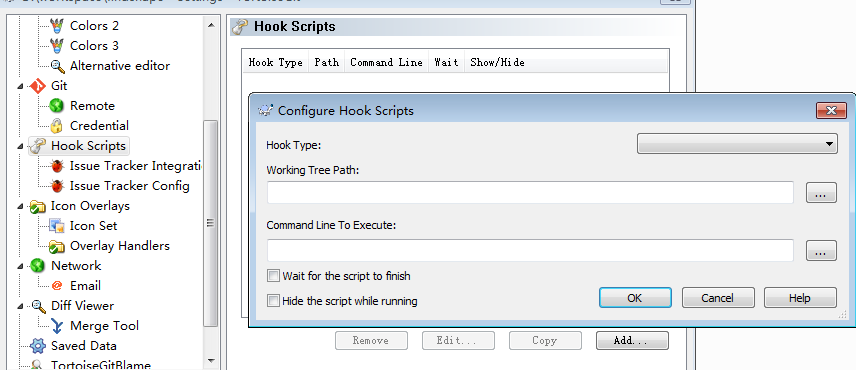856x370 pixels.
Task: Select the Credential padlock icon
Action: coord(56,126)
